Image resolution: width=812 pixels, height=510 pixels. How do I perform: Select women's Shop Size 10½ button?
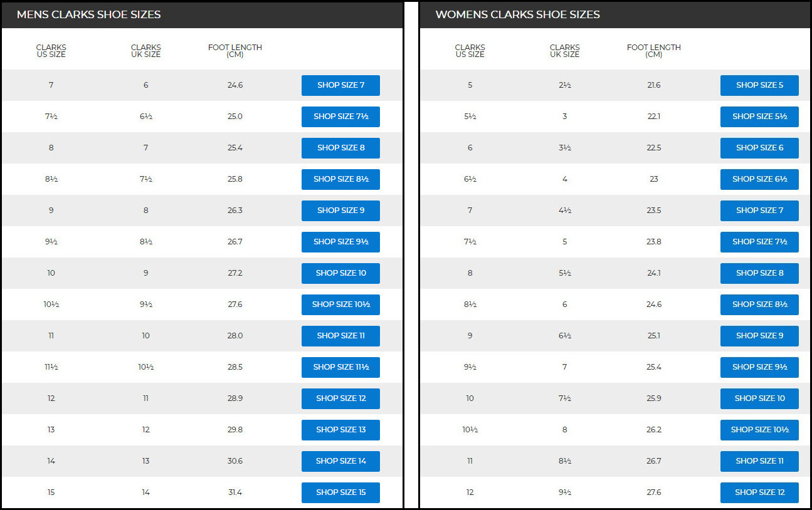[759, 430]
